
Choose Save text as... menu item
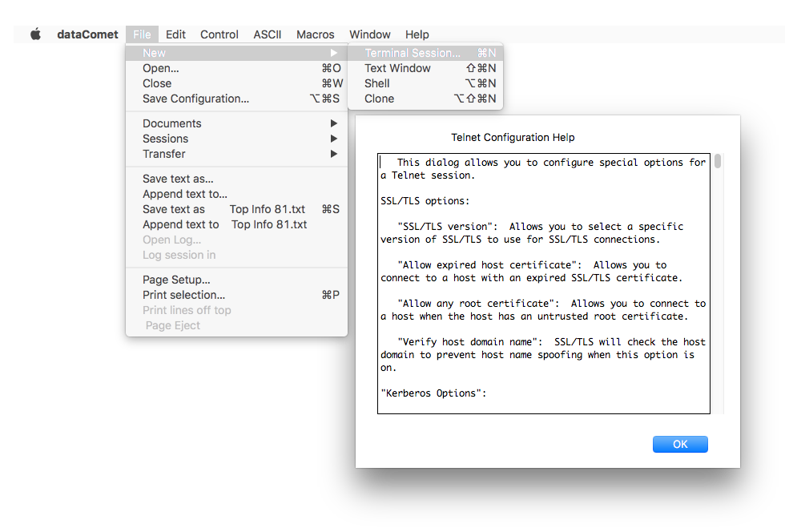tap(237, 179)
